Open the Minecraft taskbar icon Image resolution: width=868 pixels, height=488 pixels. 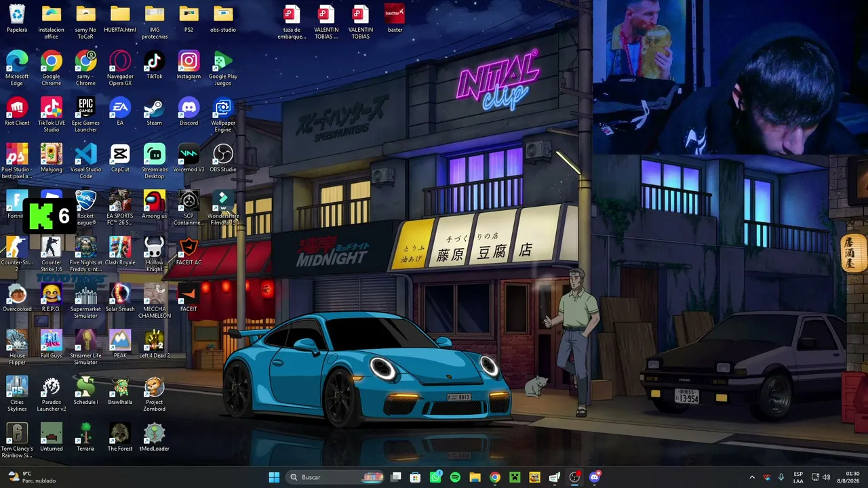(x=515, y=477)
